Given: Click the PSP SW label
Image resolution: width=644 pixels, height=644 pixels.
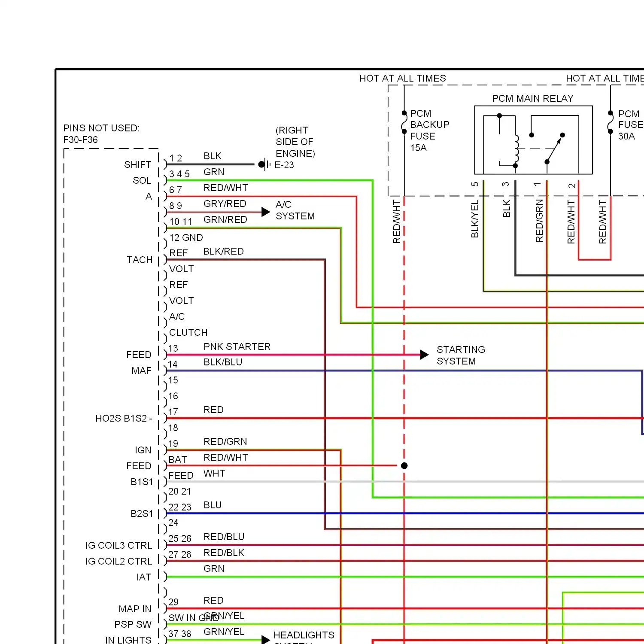Looking at the screenshot, I should click(x=133, y=624).
